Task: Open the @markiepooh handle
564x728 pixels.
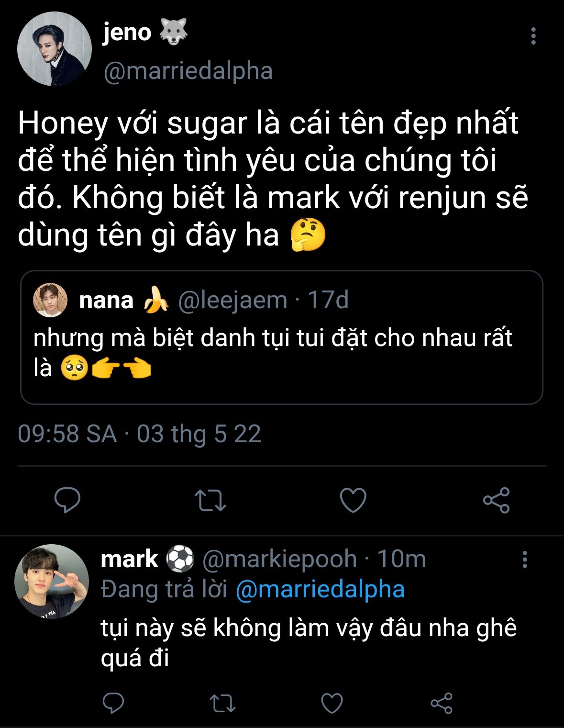Action: [279, 559]
